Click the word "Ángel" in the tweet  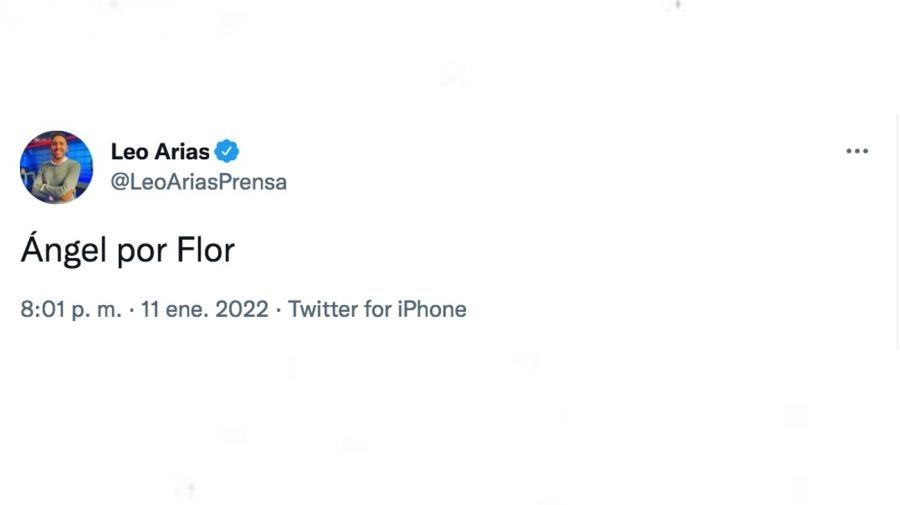click(x=63, y=250)
